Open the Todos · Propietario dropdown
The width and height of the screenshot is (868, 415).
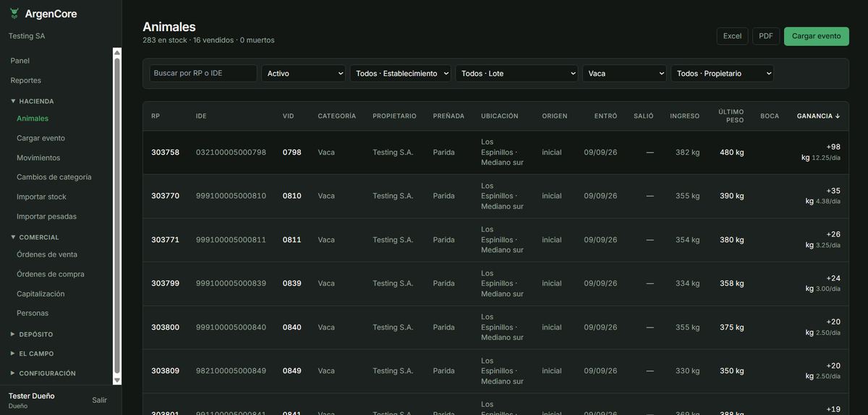coord(722,73)
